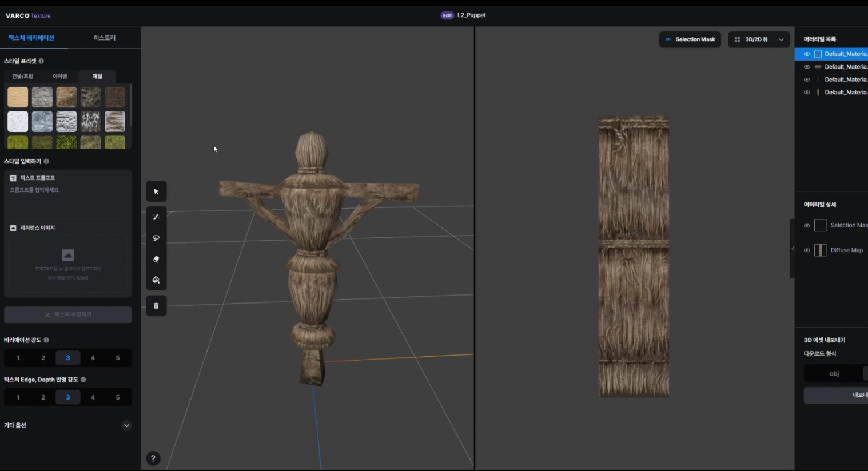
Task: Set 베리에이션 강도 to 5
Action: 118,358
